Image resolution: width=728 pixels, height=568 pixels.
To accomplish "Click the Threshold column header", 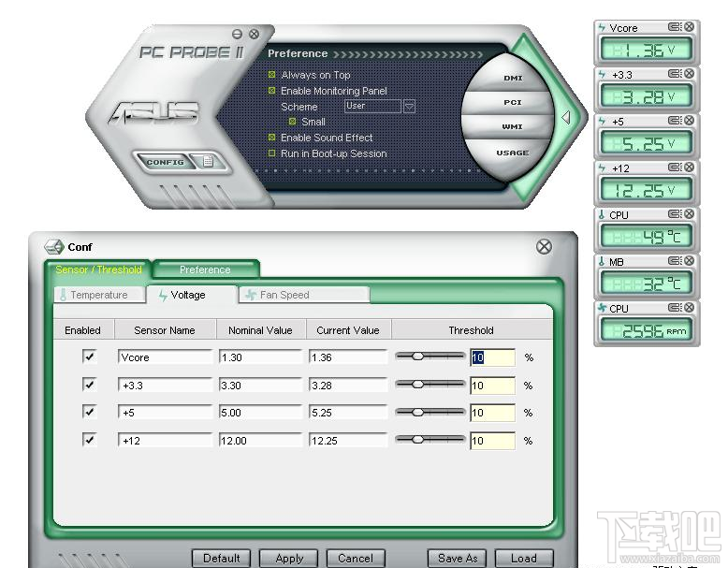I will pos(472,330).
